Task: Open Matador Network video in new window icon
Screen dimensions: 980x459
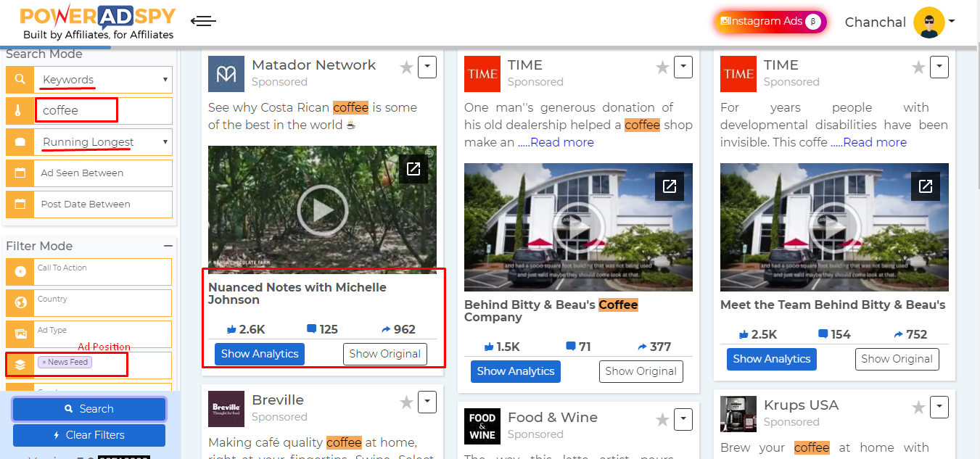Action: 413,169
